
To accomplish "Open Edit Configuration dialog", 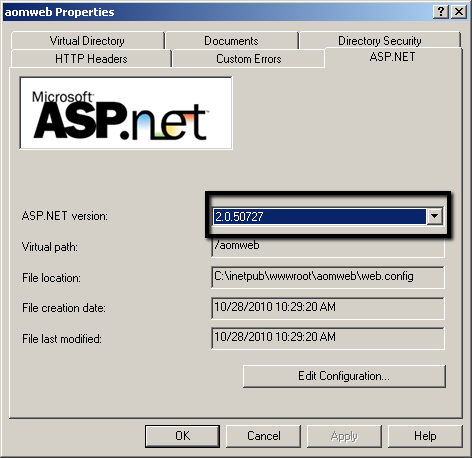I will click(344, 376).
